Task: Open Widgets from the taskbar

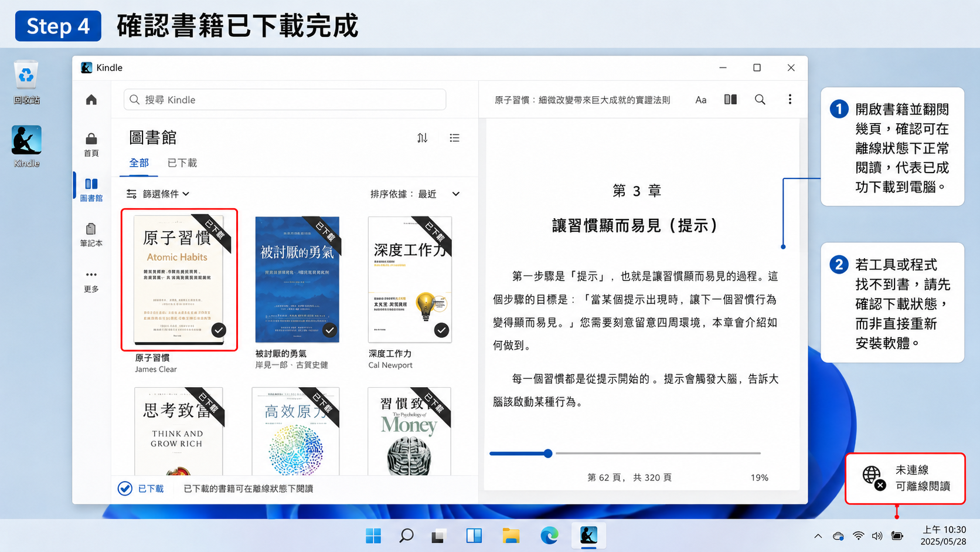Action: [474, 536]
